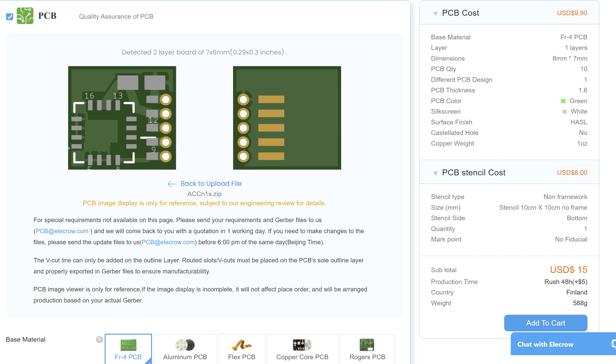Click the first PCB@elecrow.com email link
The image size is (616, 364).
(62, 231)
